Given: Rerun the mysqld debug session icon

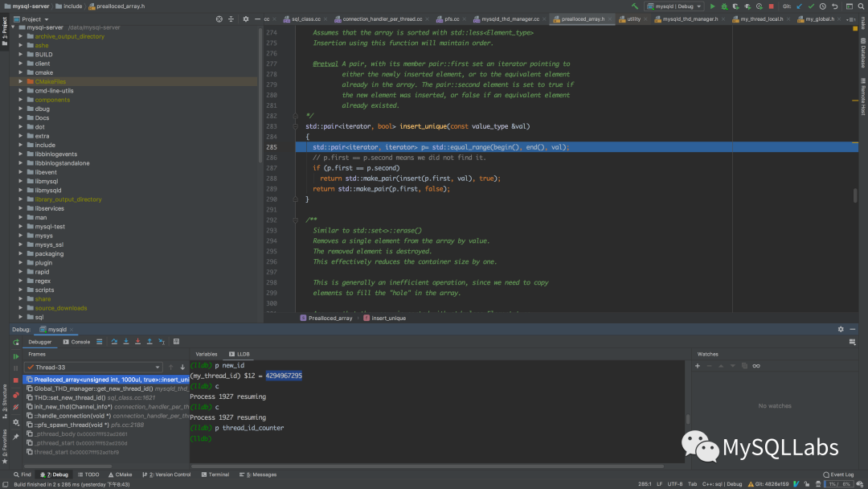Looking at the screenshot, I should 16,342.
